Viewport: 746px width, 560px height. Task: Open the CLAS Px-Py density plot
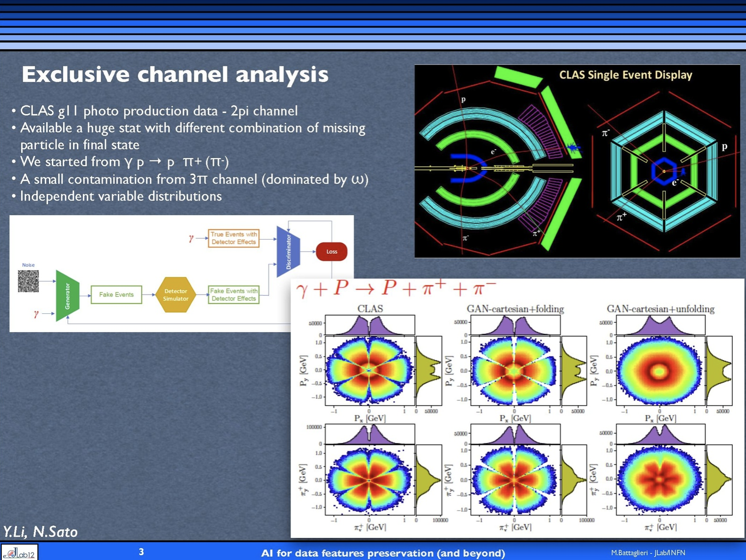click(370, 370)
